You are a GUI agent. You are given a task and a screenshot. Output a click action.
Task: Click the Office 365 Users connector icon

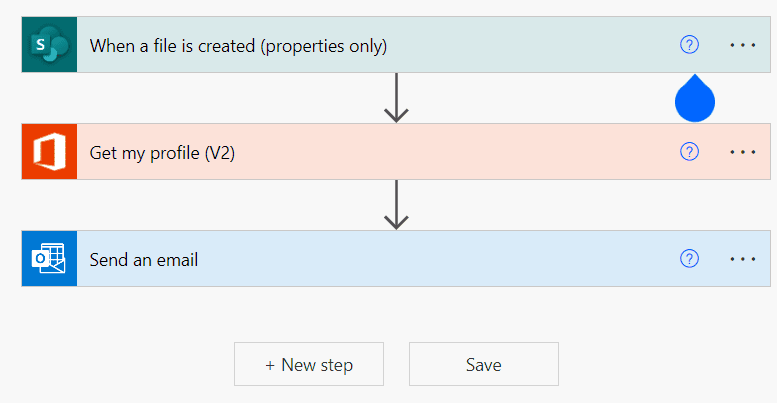[x=49, y=152]
